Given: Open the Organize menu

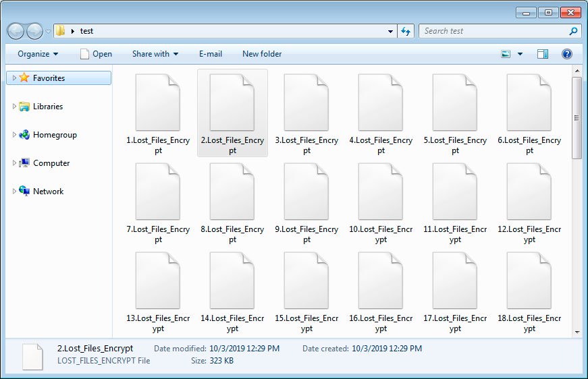Looking at the screenshot, I should coord(38,54).
